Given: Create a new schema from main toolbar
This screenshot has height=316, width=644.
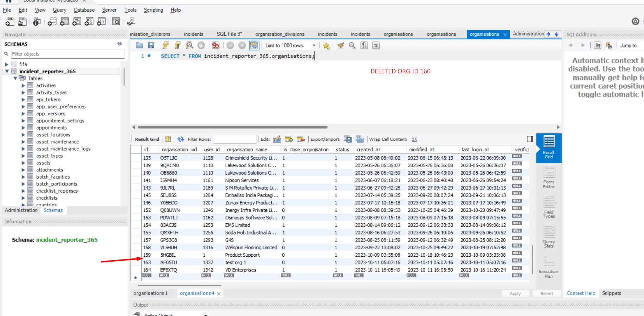Looking at the screenshot, I should click(x=52, y=22).
